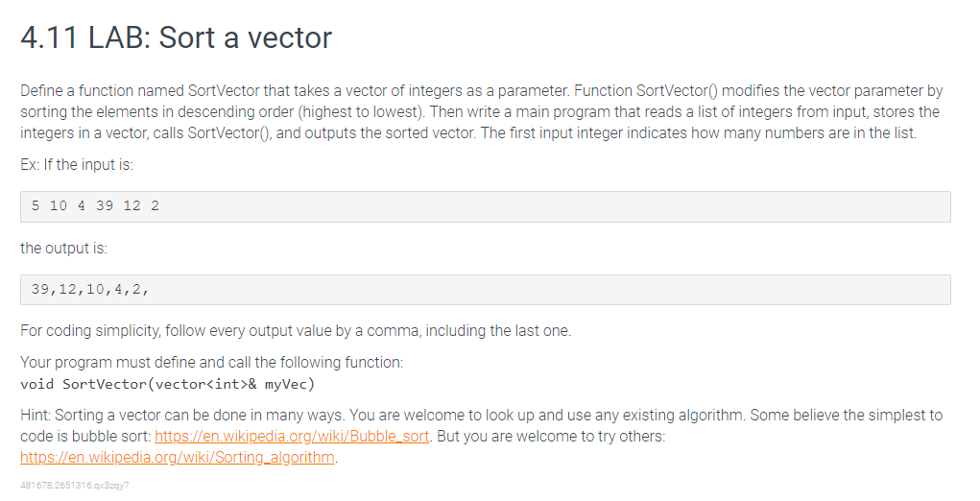Click 'Define a function named SortVector' text
Screen dimensions: 980x501
(x=140, y=91)
